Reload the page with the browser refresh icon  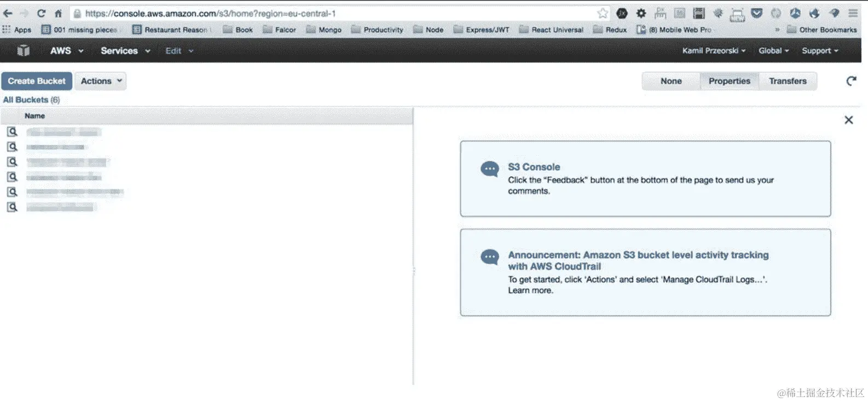click(41, 13)
